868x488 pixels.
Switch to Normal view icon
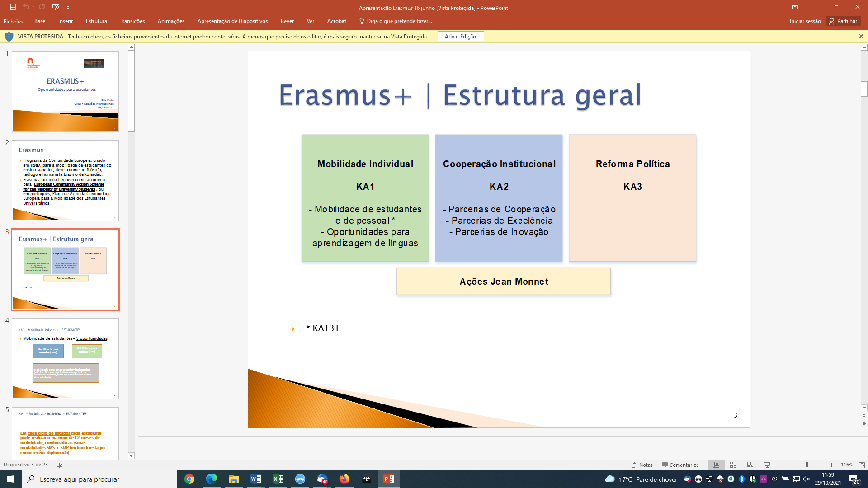[716, 465]
